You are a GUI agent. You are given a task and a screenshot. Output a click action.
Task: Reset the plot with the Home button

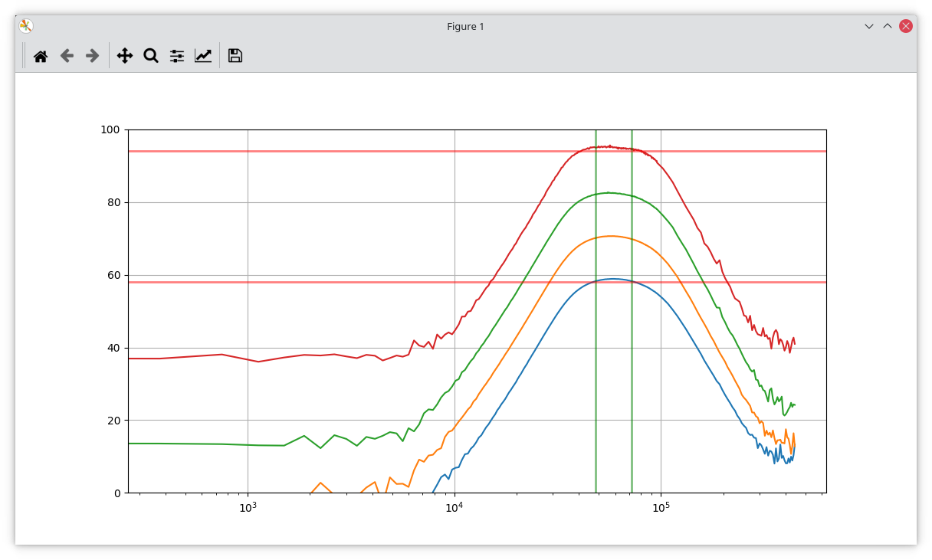point(40,55)
